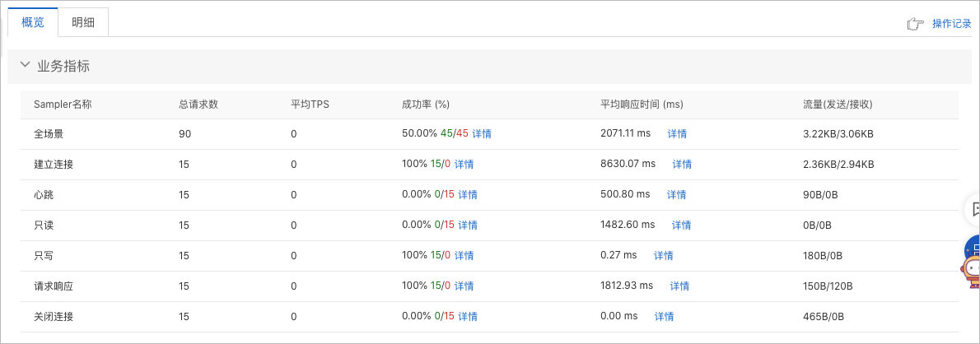
Task: Click the 业务指标 section title
Action: (x=63, y=66)
